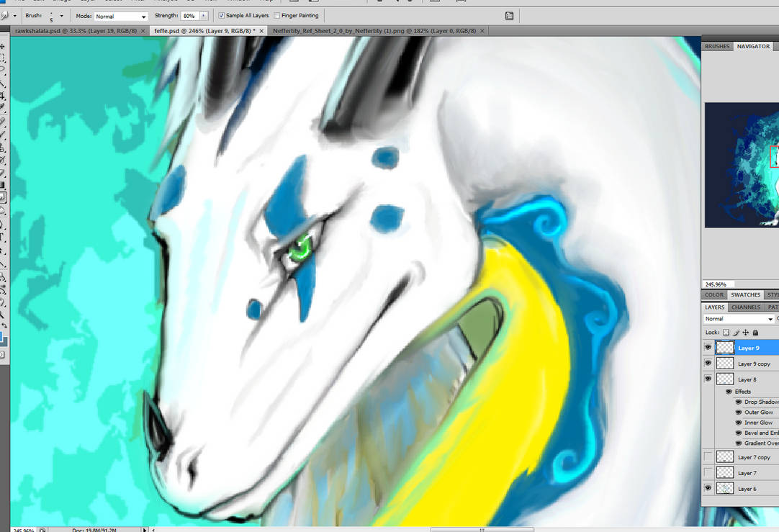
Task: Toggle Quick Mask mode icon
Action: pos(2,354)
